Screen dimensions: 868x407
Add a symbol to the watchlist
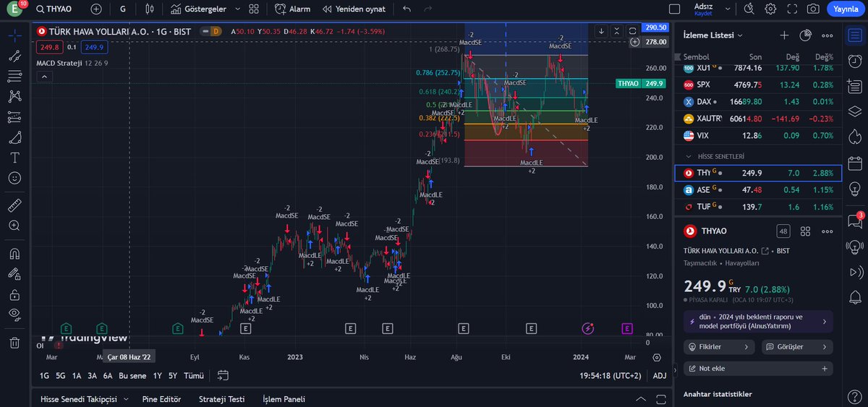point(784,35)
